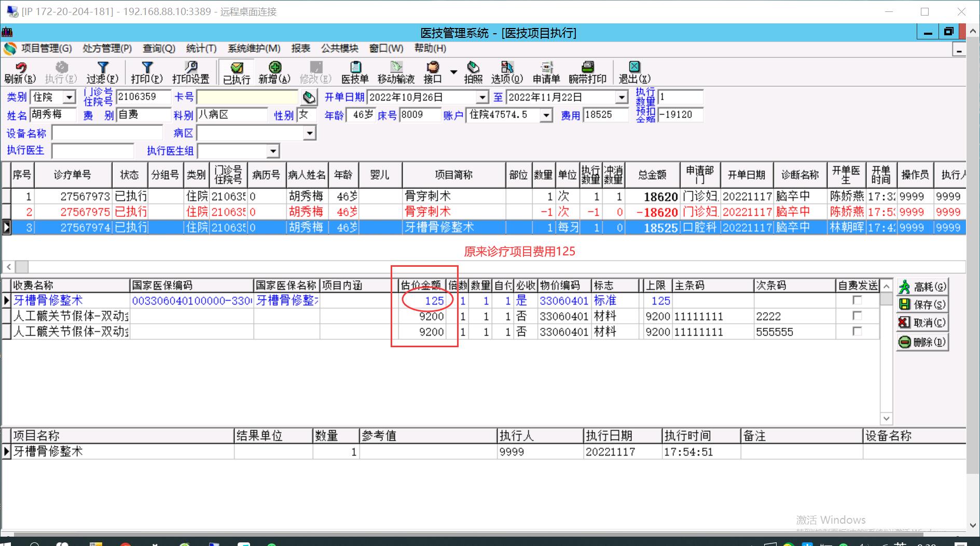Image resolution: width=980 pixels, height=546 pixels.
Task: Click the 打印设置 print settings icon
Action: tap(190, 72)
